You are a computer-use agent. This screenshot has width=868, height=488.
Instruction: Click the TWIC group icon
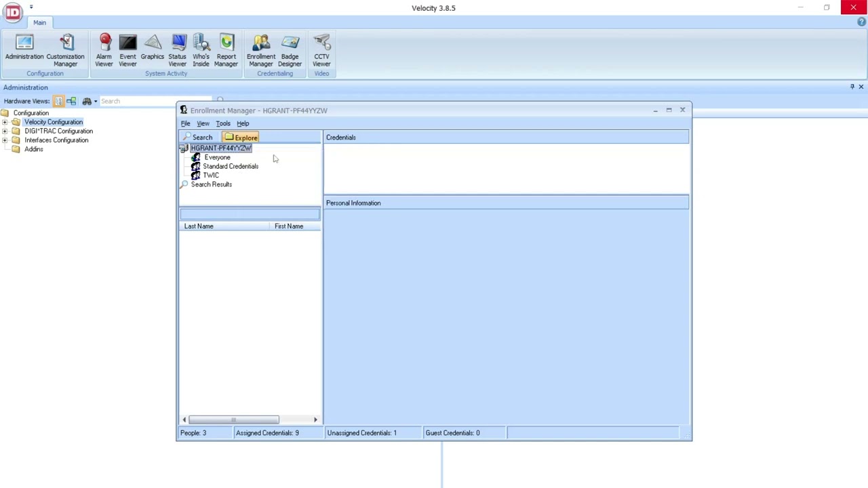pyautogui.click(x=196, y=175)
